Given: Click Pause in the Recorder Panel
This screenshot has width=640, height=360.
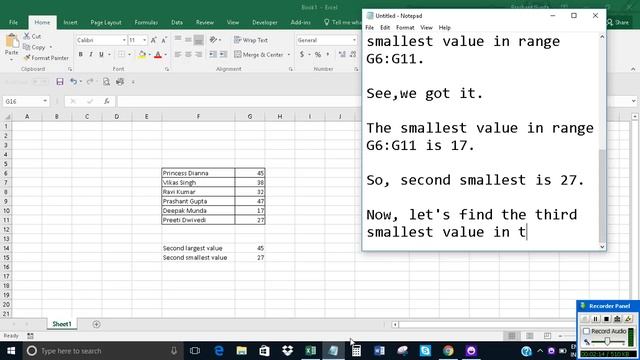Looking at the screenshot, I should [595, 319].
